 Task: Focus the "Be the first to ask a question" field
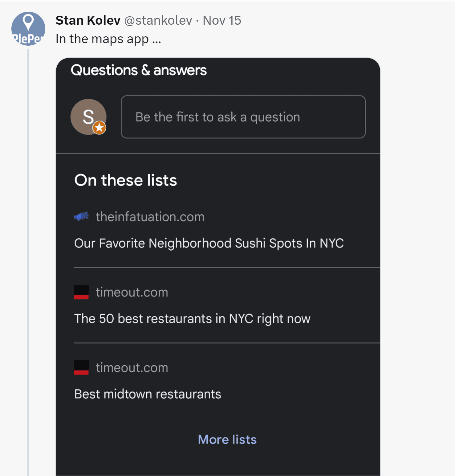pyautogui.click(x=243, y=117)
